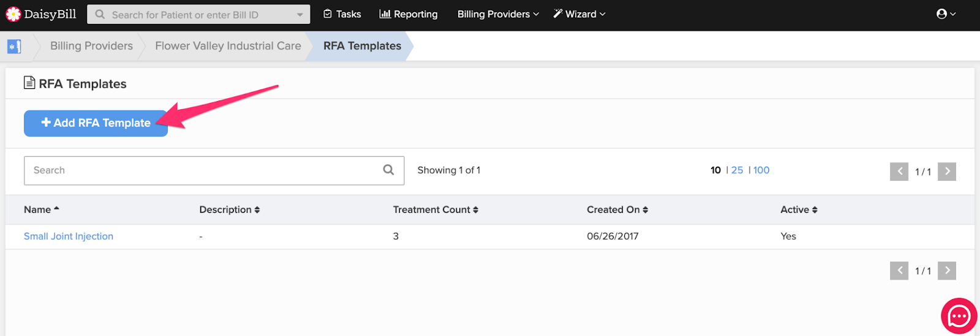Click the search magnifier in the template search
The height and width of the screenshot is (336, 980).
pos(388,170)
